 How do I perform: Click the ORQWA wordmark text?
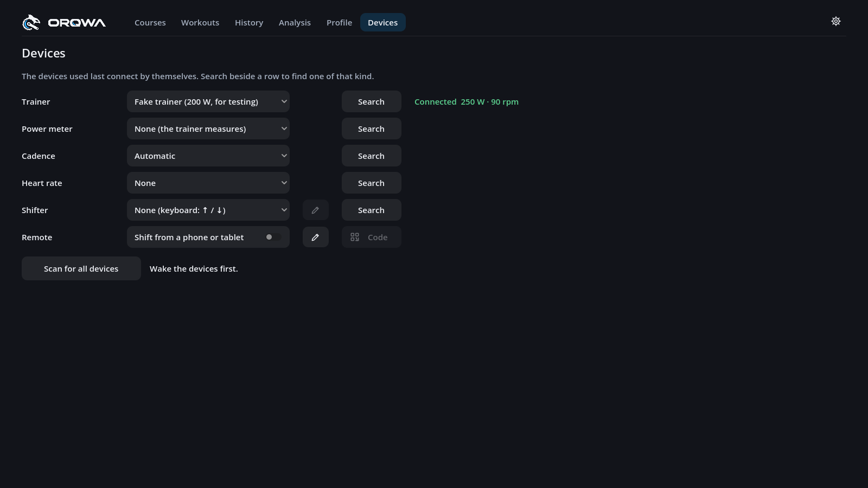77,23
